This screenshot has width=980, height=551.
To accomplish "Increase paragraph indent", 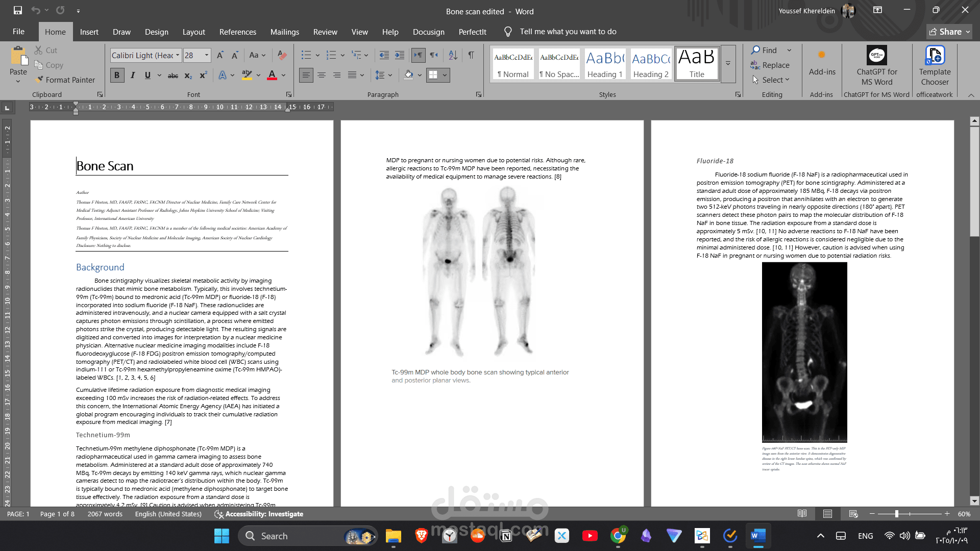I will (x=400, y=55).
